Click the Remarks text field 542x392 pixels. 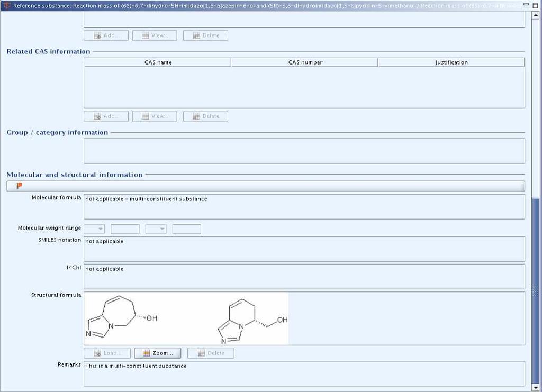pyautogui.click(x=304, y=373)
